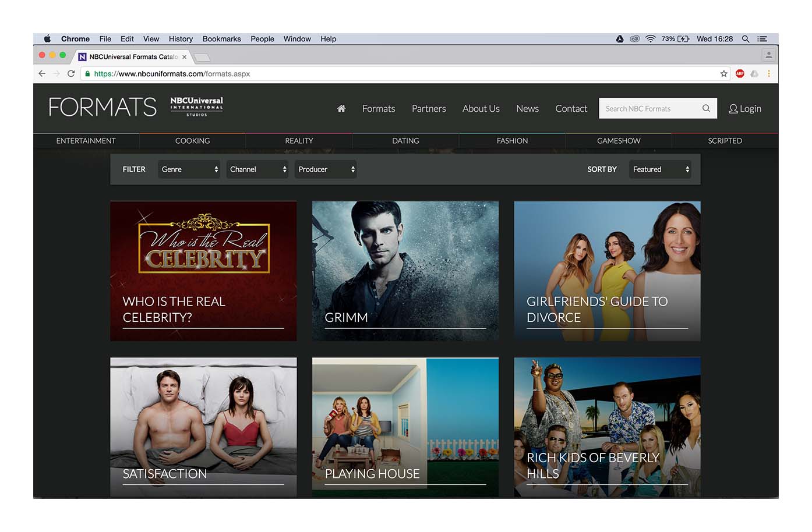The width and height of the screenshot is (812, 532).
Task: Open the Apple menu
Action: [47, 39]
